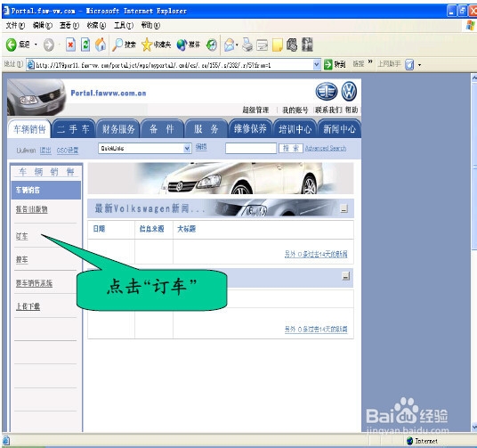Click the IE Back arrow button

pyautogui.click(x=12, y=45)
